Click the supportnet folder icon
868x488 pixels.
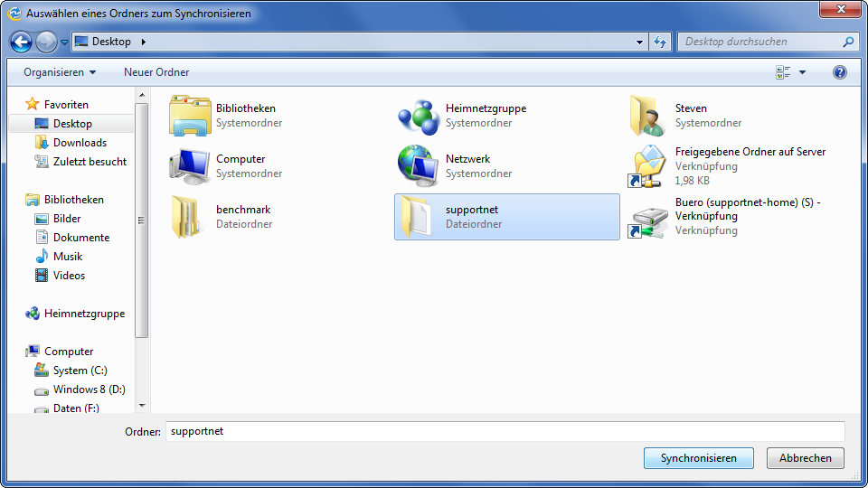coord(416,217)
